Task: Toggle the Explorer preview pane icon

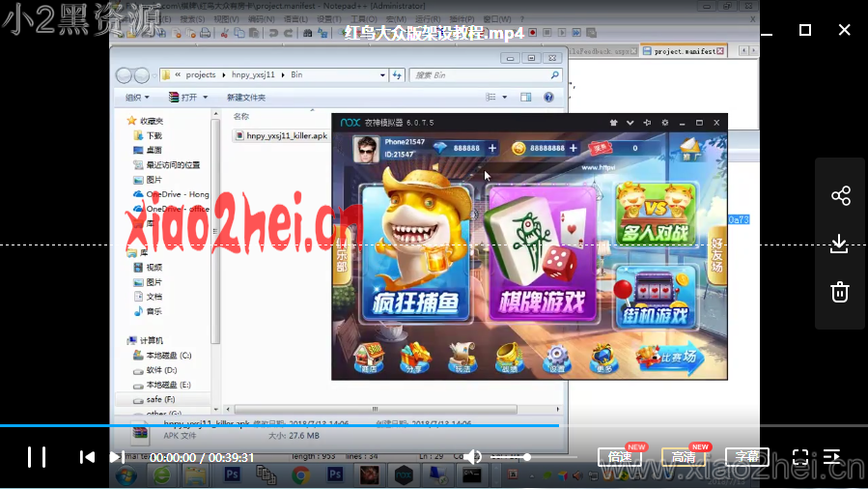Action: click(x=525, y=98)
